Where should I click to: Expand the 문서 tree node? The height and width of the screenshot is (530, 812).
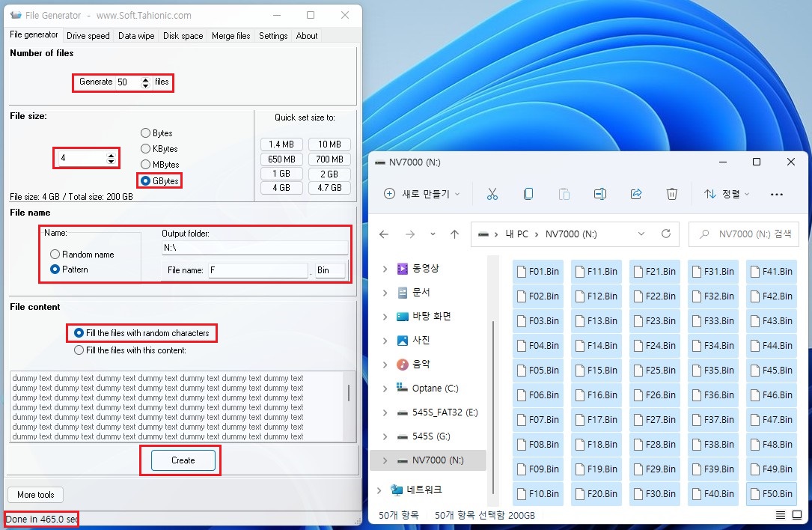point(385,292)
